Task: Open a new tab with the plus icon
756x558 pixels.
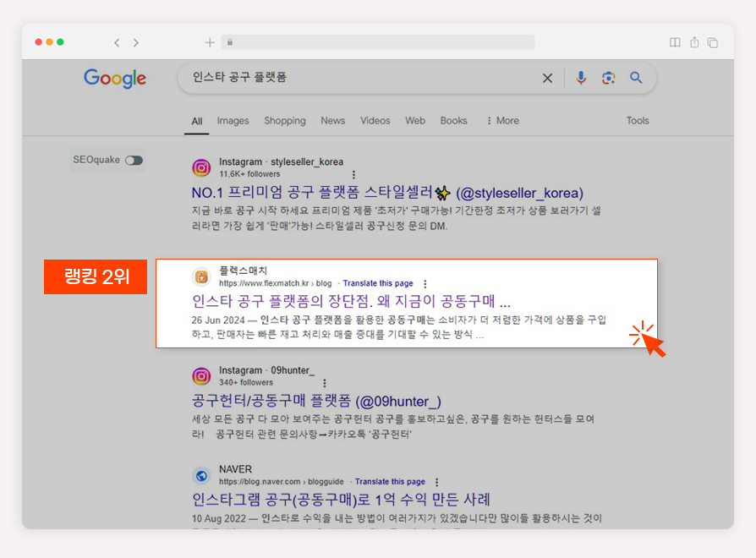Action: 210,43
